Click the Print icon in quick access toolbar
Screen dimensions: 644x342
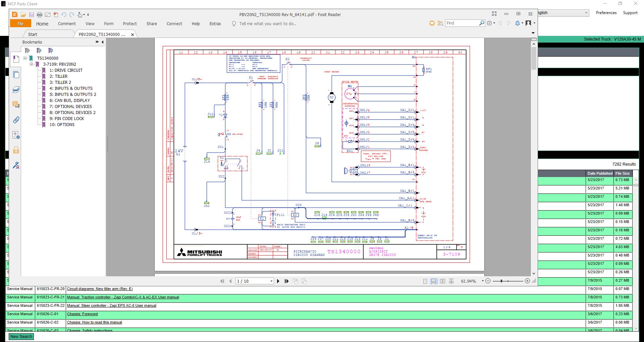[x=40, y=15]
